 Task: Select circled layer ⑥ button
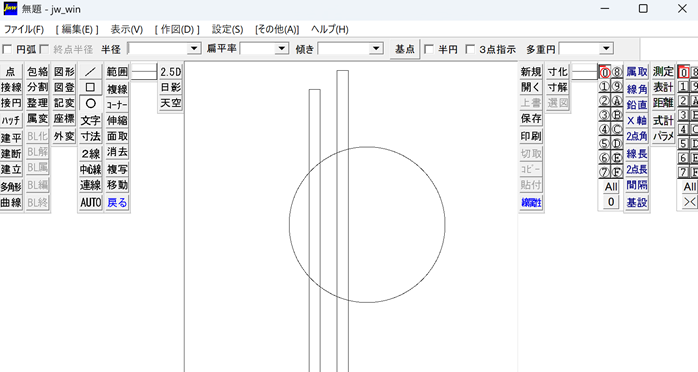[x=604, y=158]
